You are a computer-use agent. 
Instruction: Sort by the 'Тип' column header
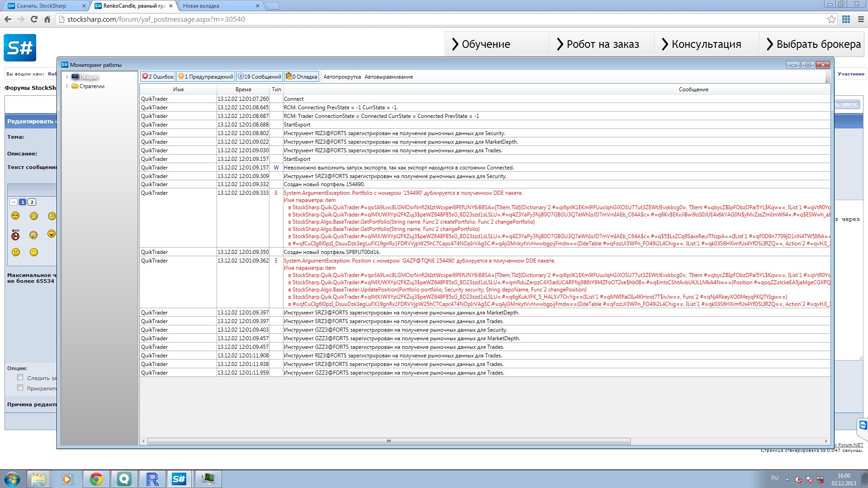pos(276,89)
